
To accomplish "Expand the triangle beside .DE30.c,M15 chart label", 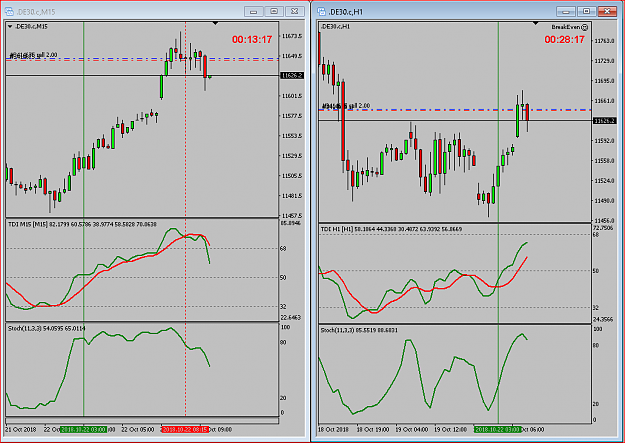I will coord(10,27).
